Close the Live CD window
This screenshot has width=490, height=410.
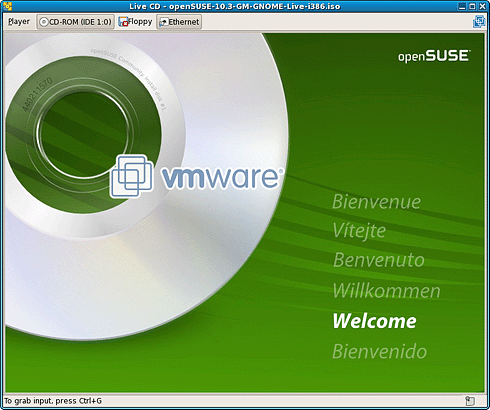(482, 6)
